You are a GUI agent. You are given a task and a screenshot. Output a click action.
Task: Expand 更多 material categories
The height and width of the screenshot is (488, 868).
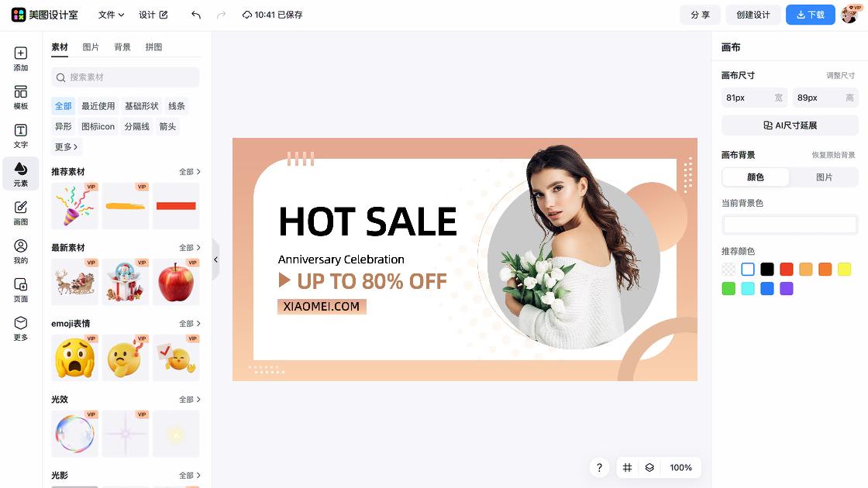[67, 146]
